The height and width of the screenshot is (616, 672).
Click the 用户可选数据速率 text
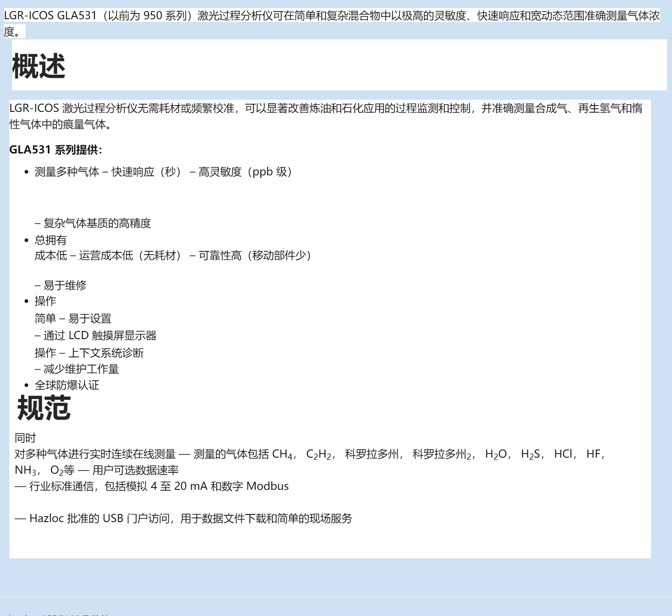click(135, 470)
